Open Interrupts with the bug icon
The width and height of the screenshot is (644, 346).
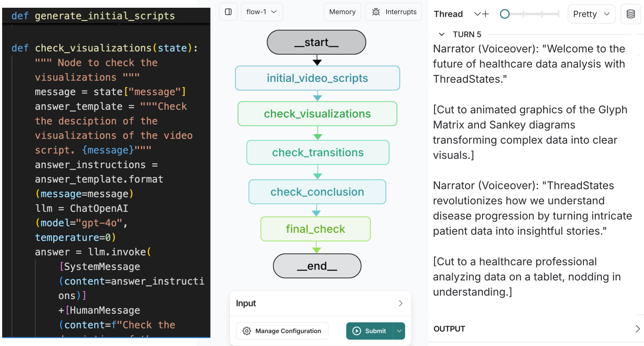[x=393, y=12]
